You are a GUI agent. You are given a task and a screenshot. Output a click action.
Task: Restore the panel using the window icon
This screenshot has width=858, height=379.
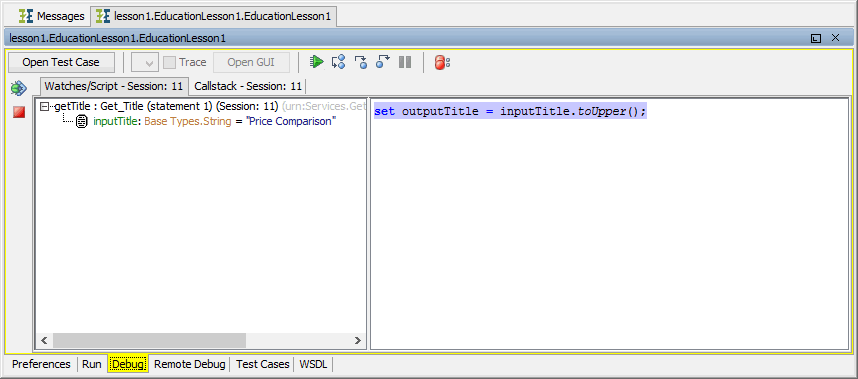(816, 38)
